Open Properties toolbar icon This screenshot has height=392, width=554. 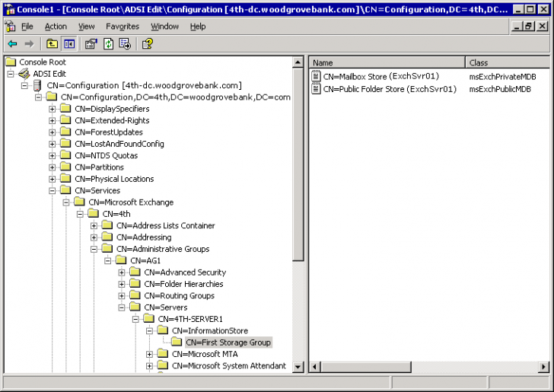pos(91,44)
